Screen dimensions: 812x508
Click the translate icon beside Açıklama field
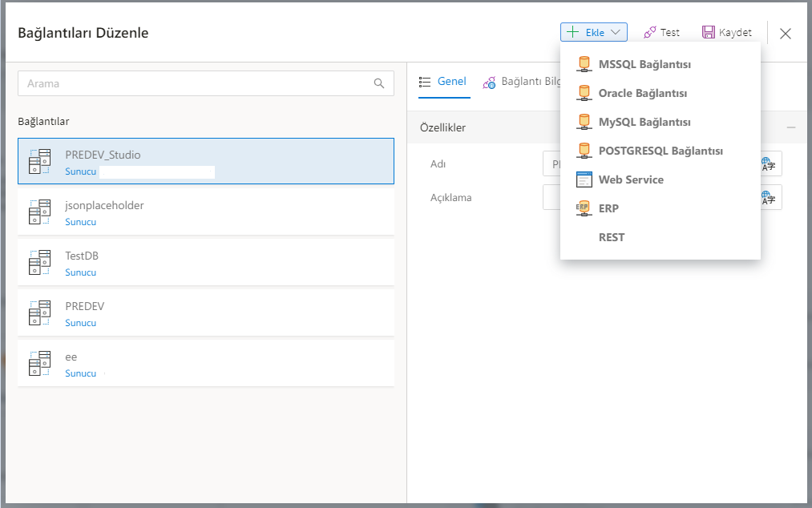[x=768, y=197]
